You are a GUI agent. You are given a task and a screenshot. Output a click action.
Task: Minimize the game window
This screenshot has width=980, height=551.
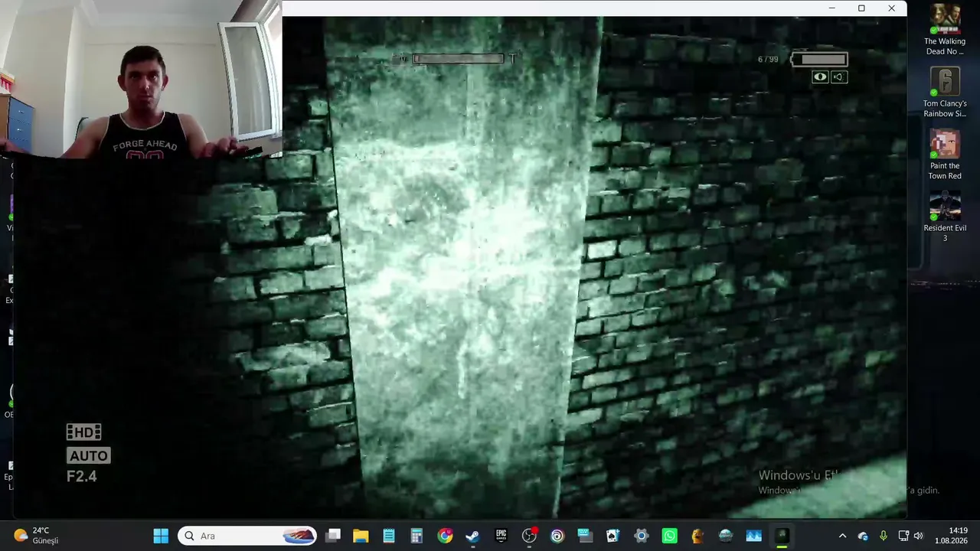831,8
